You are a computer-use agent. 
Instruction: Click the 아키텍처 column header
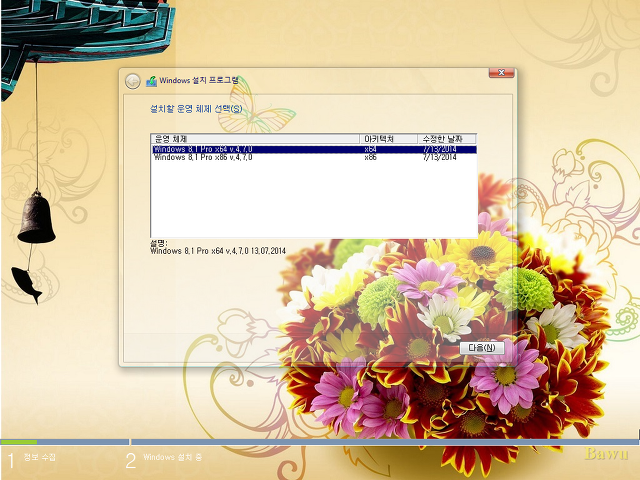pos(388,139)
